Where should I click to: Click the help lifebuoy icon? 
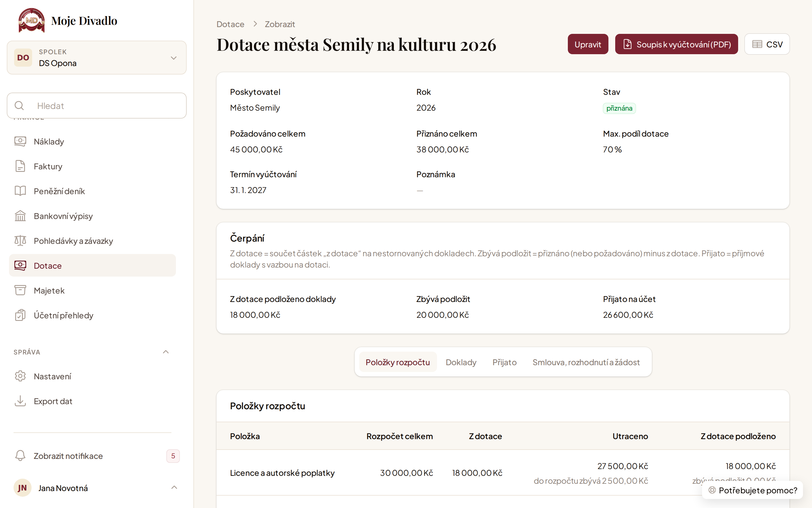(712, 490)
